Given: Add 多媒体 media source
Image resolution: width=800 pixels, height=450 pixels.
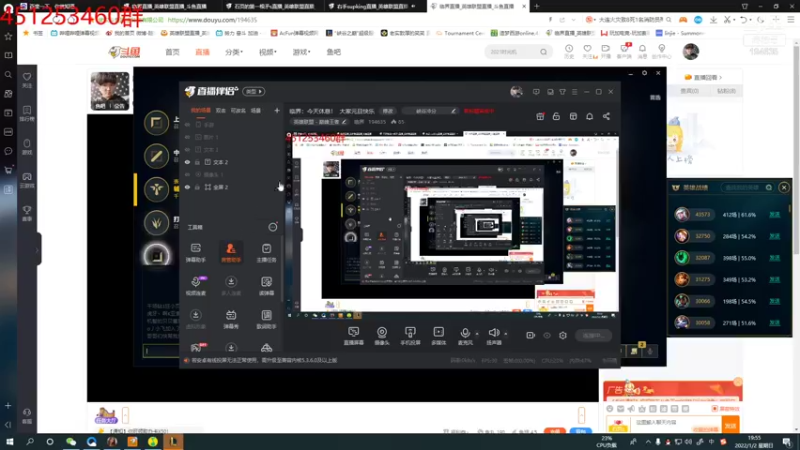Looking at the screenshot, I should (438, 336).
